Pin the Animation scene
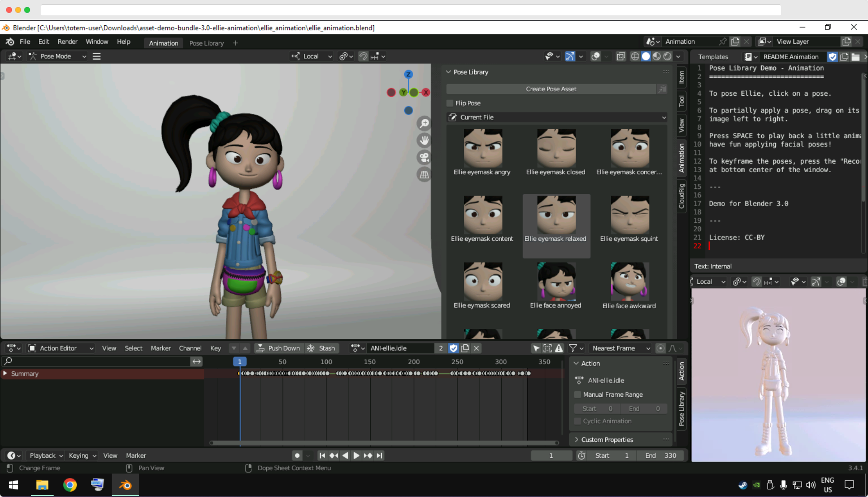This screenshot has height=497, width=868. [722, 42]
